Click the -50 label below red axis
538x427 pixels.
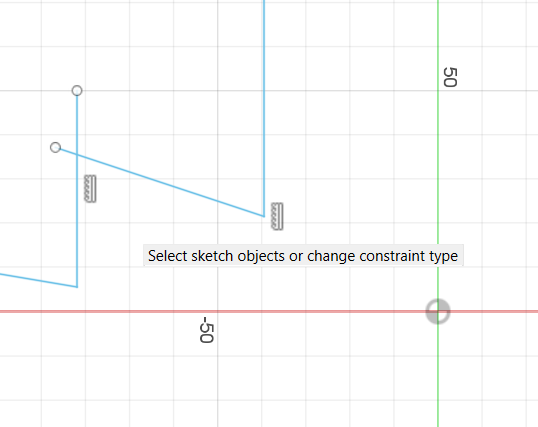coord(206,330)
